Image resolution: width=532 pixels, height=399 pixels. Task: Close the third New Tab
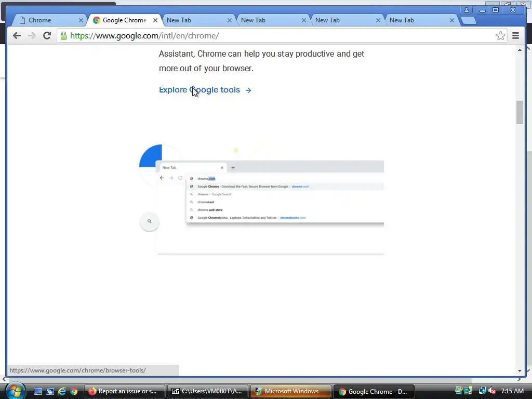point(378,20)
